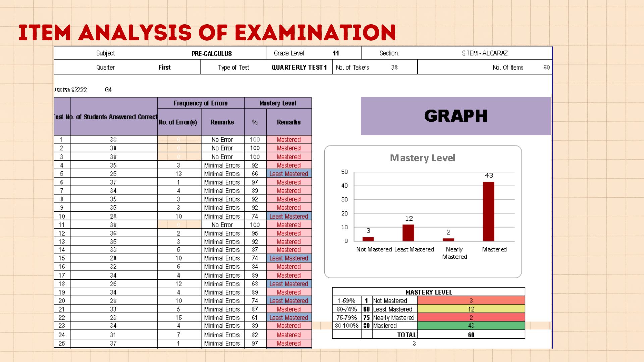Click the STEM - ALCARAZ section cell
The image size is (644, 362).
coord(484,53)
